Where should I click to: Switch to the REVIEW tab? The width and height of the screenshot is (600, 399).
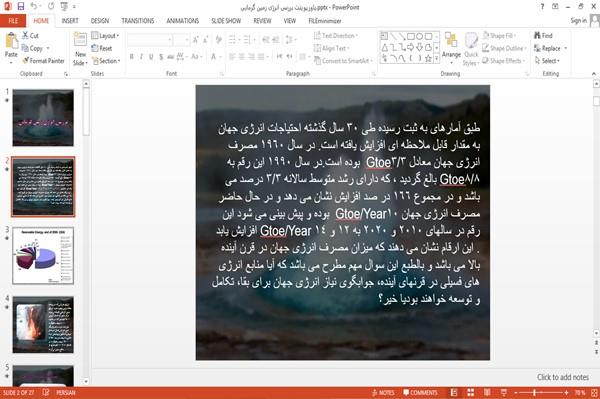click(262, 21)
